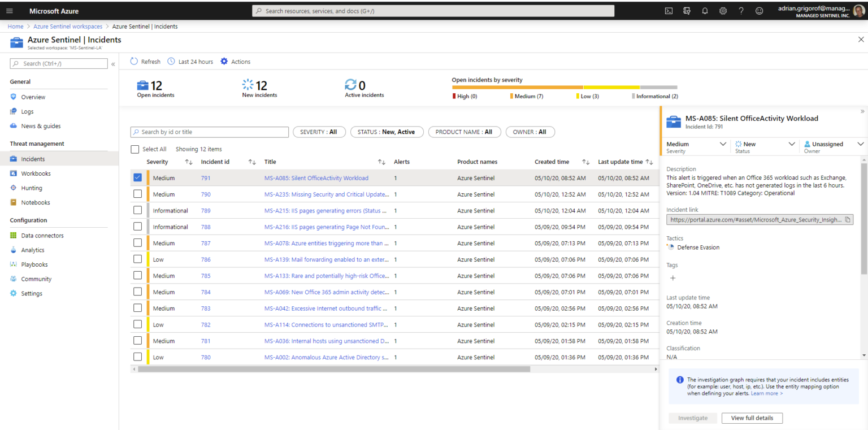Click the View full details button
Viewport: 868px width, 430px height.
pyautogui.click(x=752, y=418)
